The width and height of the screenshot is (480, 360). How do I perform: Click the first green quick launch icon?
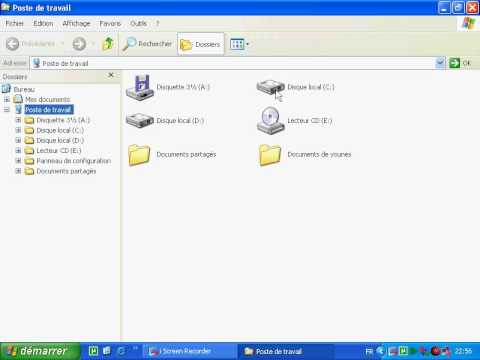[93, 351]
